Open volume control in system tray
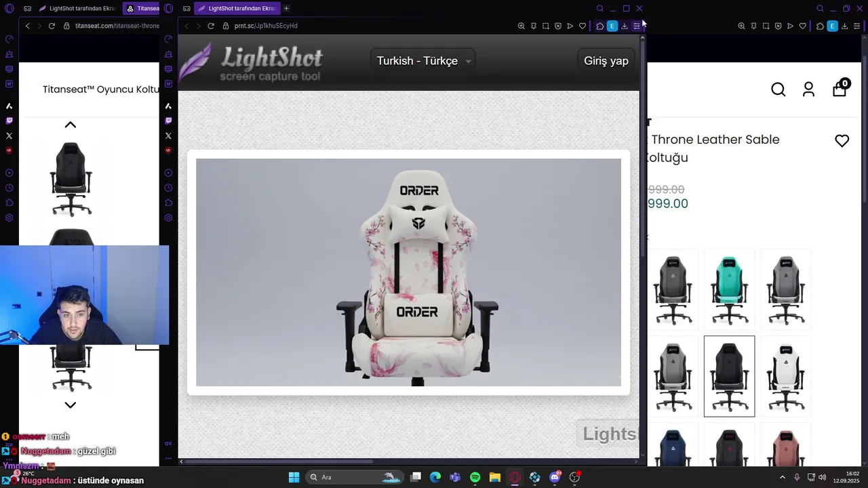Image resolution: width=868 pixels, height=488 pixels. point(823,477)
